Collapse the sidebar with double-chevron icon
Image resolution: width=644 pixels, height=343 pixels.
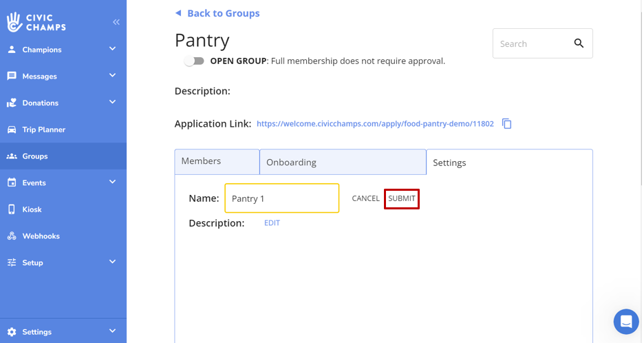116,22
